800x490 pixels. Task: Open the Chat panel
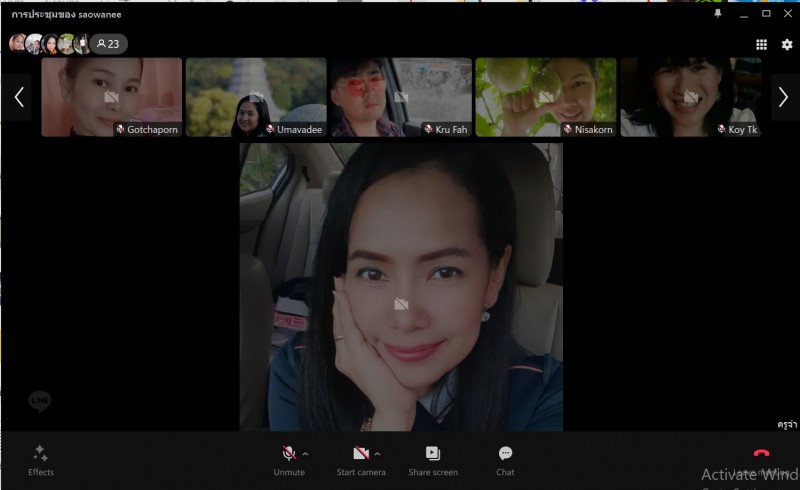point(505,460)
